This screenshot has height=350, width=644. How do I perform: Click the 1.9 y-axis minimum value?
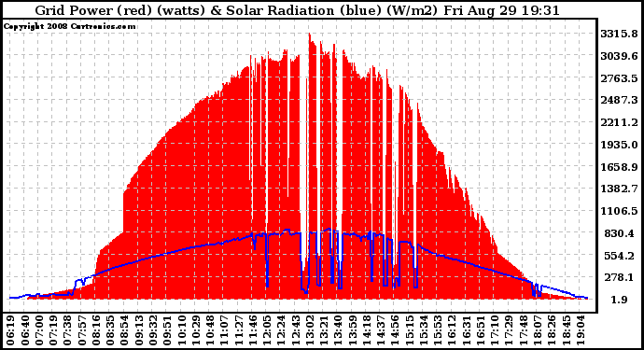[619, 300]
